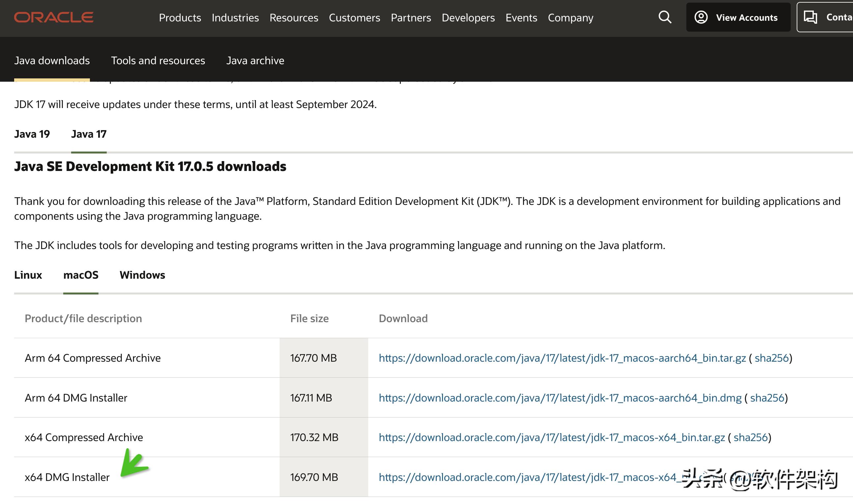Switch to Tools and resources tab
Image resolution: width=853 pixels, height=504 pixels.
pos(158,61)
